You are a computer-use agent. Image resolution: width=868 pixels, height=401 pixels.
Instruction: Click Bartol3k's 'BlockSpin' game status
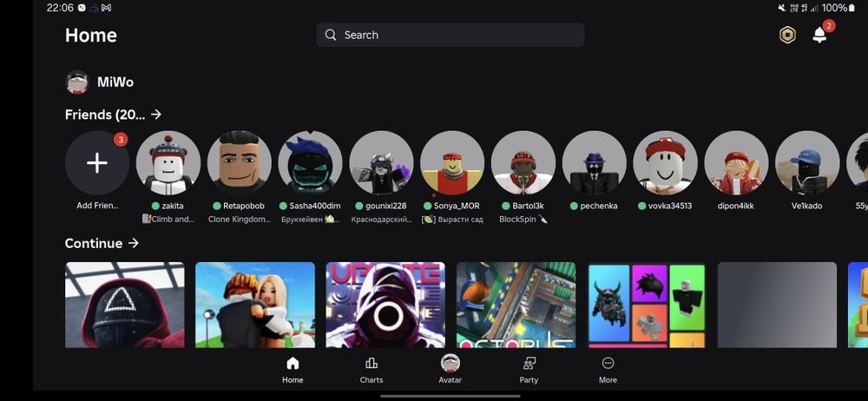coord(523,220)
